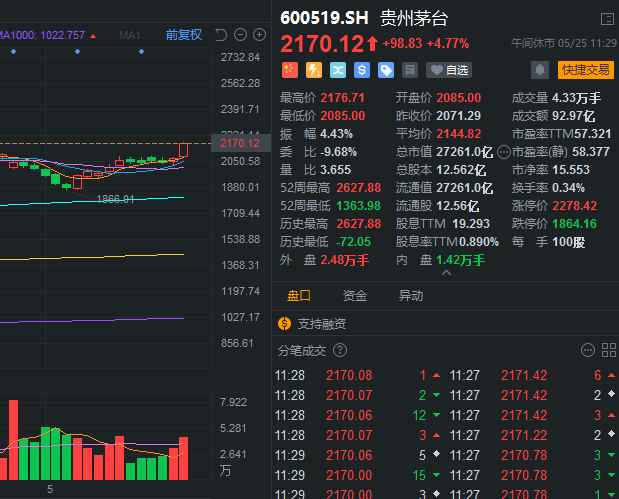Click the 52周最低 1363.98 value
This screenshot has height=499, width=619.
(358, 206)
